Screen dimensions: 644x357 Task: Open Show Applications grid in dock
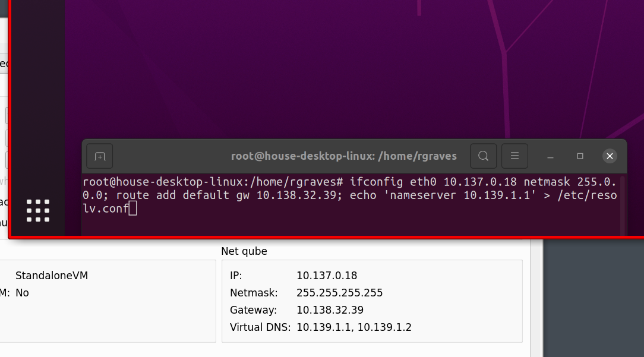(38, 211)
